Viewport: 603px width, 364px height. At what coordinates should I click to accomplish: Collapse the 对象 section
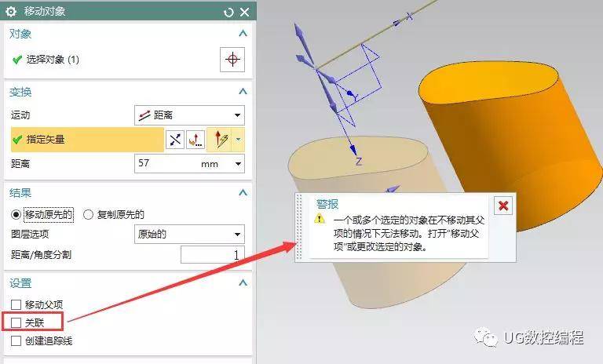(x=243, y=34)
